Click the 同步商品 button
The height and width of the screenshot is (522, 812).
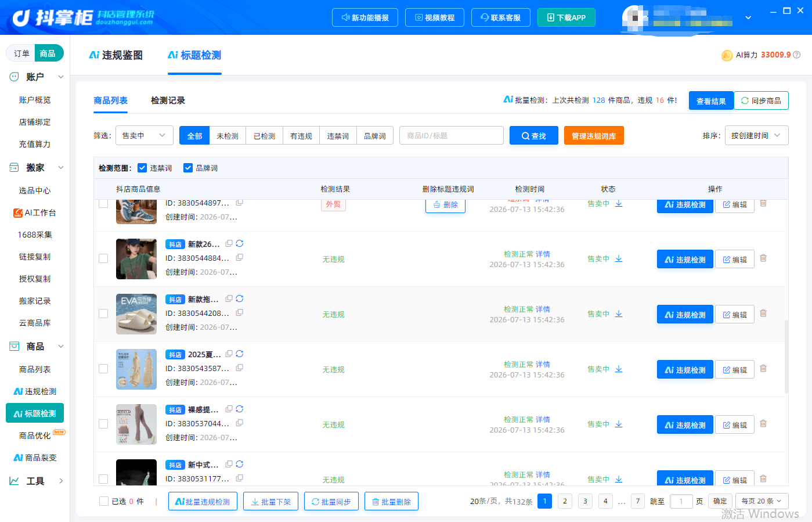762,100
